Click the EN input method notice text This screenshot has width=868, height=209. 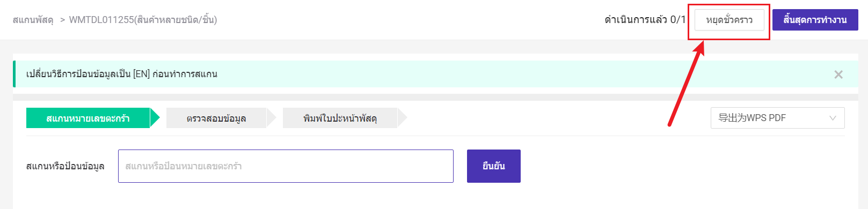(122, 74)
